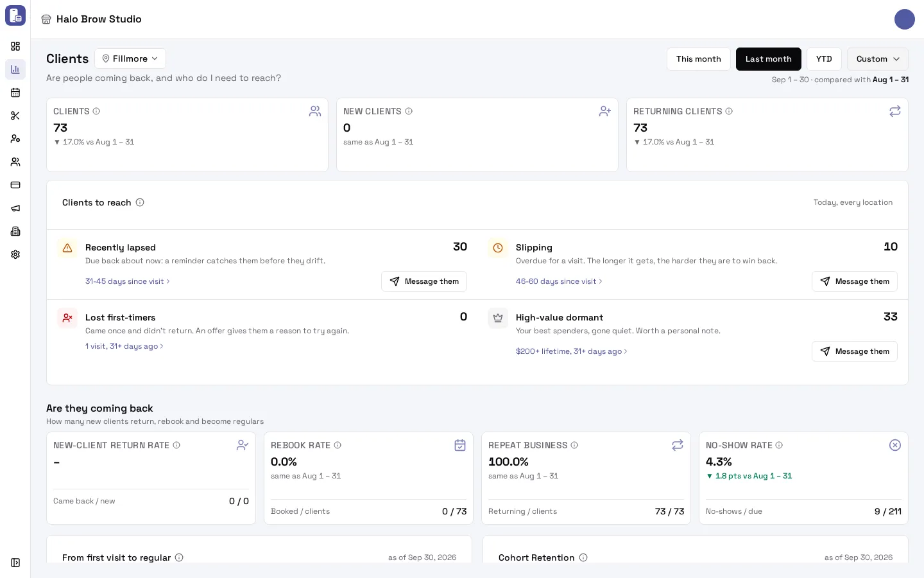Open the credit card payments icon
Viewport: 924px width, 578px height.
pos(15,185)
